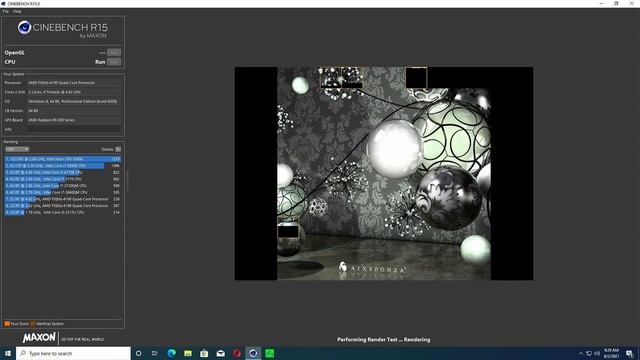Click the MAXON logo
Viewport: 640px width, 360px height.
(39, 338)
